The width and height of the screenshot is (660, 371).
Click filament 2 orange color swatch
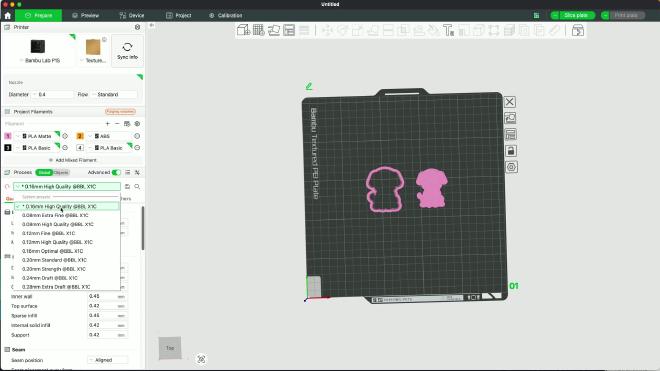(x=80, y=136)
